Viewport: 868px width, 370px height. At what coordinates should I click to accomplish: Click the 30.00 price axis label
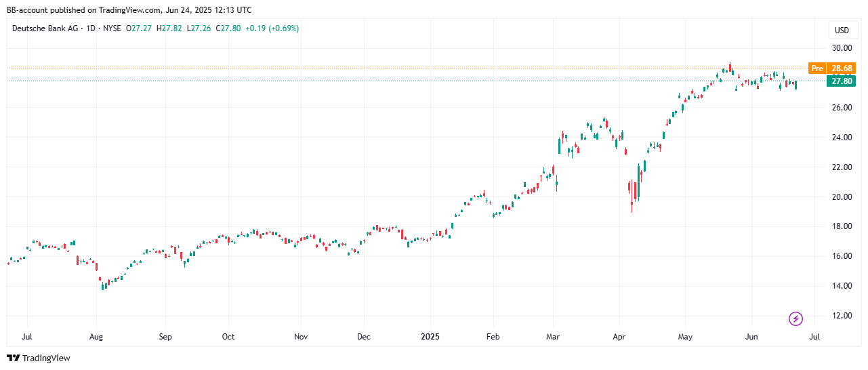tap(842, 48)
